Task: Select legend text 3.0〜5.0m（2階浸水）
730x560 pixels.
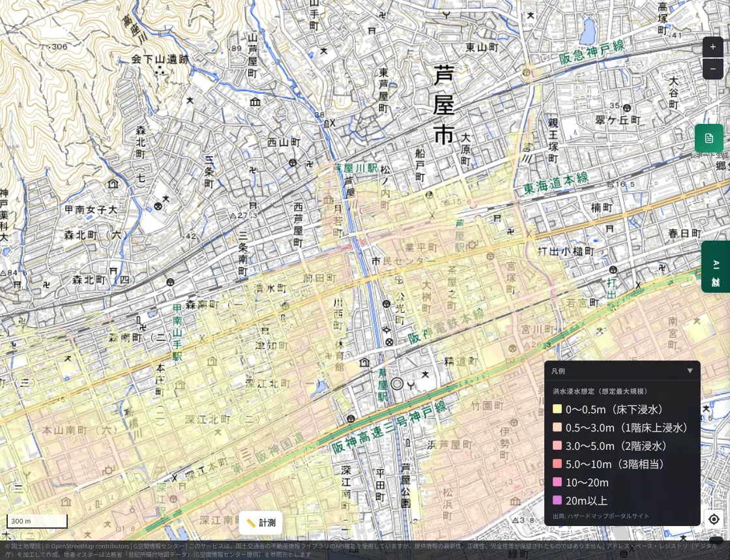Action: (617, 446)
